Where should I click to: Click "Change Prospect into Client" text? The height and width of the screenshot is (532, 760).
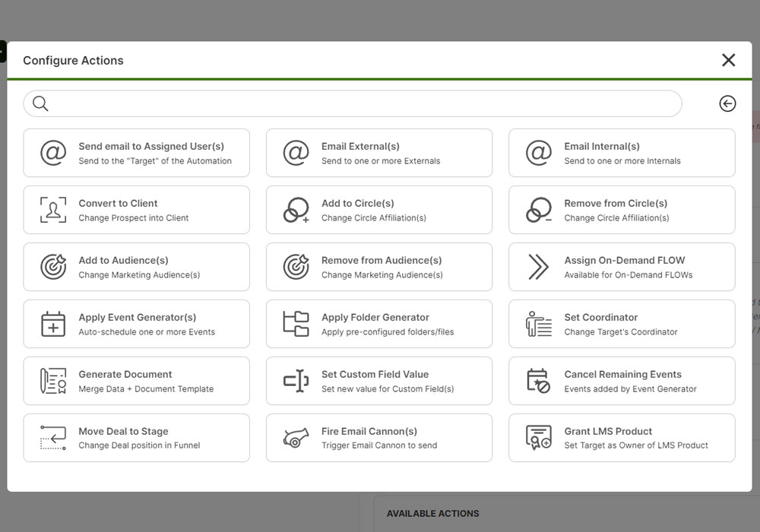133,218
